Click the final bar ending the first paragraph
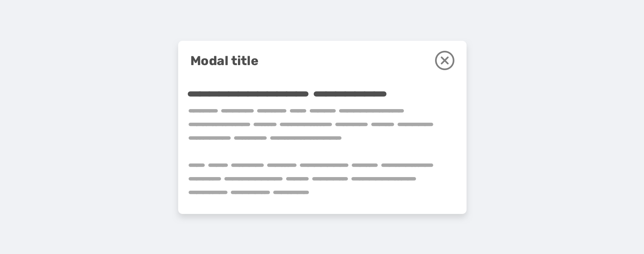644x254 pixels. tap(306, 138)
